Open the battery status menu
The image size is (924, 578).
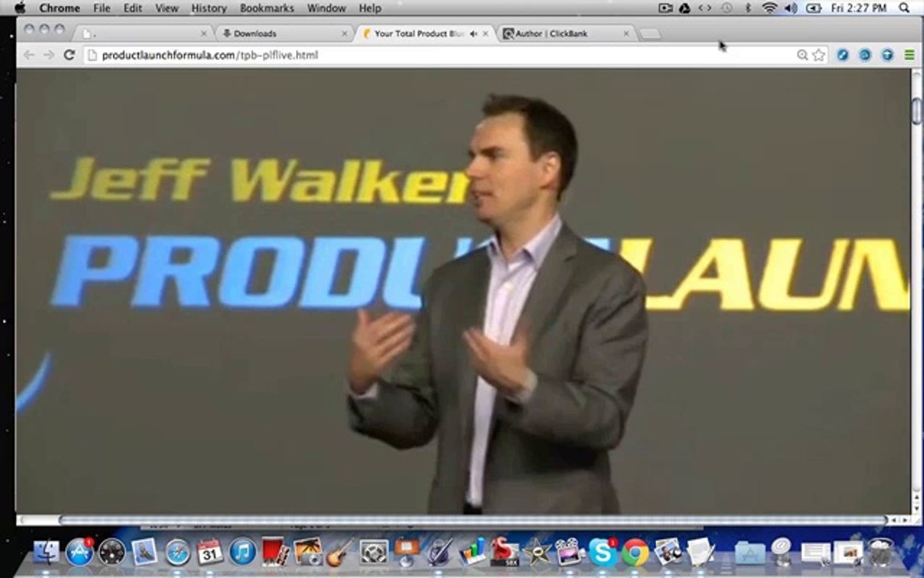(814, 8)
